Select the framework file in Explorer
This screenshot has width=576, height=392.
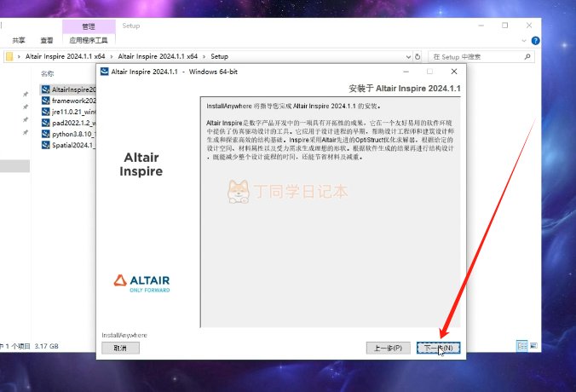68,101
